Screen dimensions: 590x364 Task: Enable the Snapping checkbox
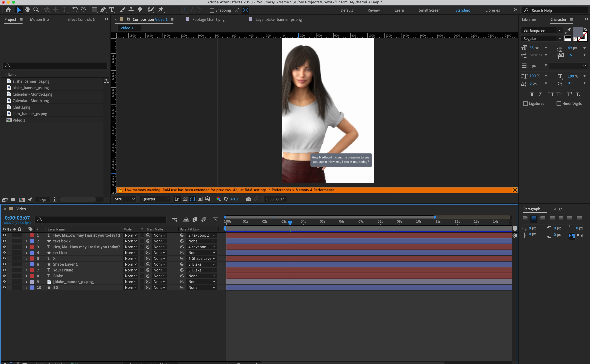click(212, 10)
